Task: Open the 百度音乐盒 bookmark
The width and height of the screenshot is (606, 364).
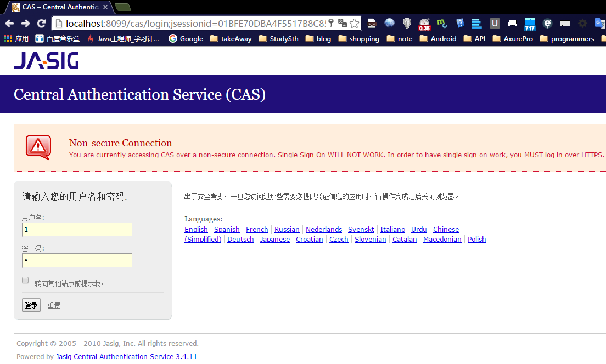Action: click(58, 38)
